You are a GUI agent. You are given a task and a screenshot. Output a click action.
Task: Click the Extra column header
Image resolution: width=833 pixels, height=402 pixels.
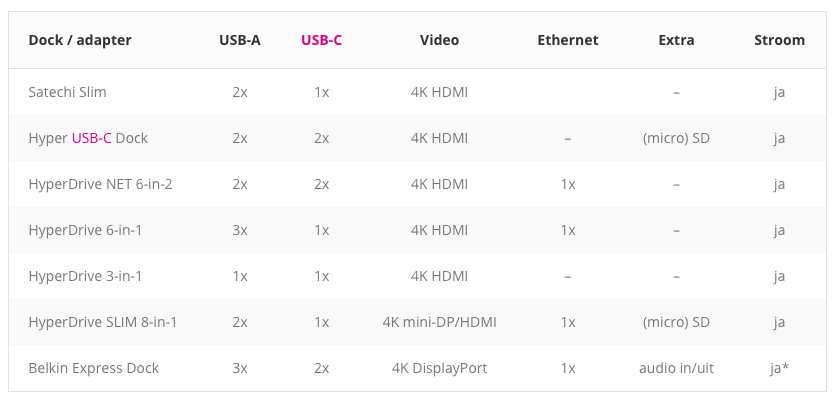(676, 40)
